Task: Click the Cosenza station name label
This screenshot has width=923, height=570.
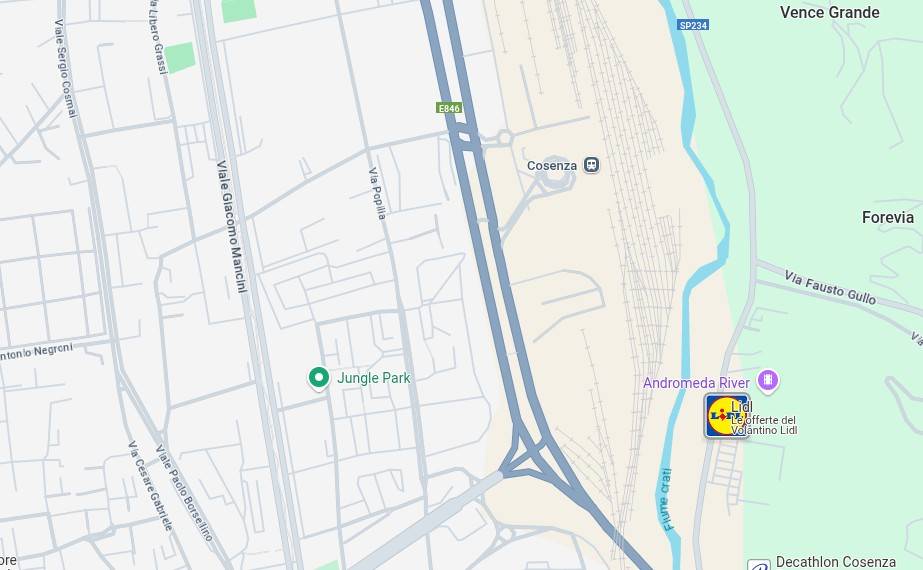Action: [x=552, y=165]
